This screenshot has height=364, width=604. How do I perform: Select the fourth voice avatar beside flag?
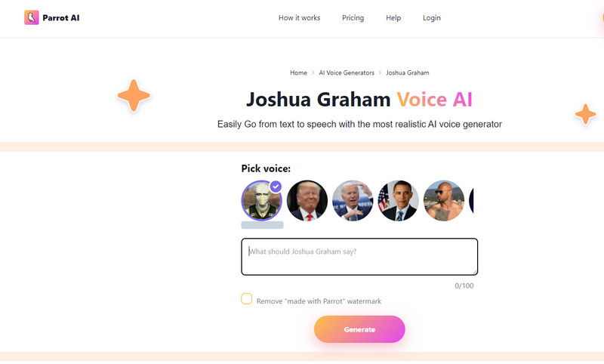(x=398, y=201)
